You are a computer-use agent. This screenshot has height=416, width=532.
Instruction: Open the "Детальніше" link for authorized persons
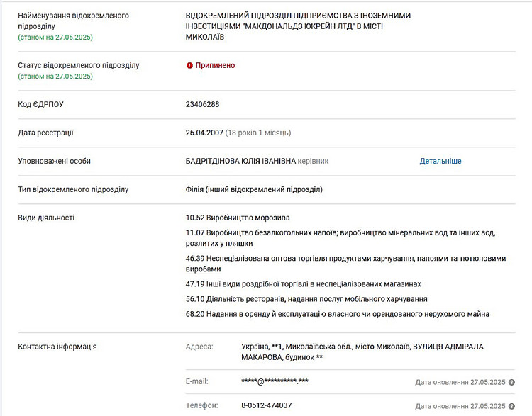[440, 161]
